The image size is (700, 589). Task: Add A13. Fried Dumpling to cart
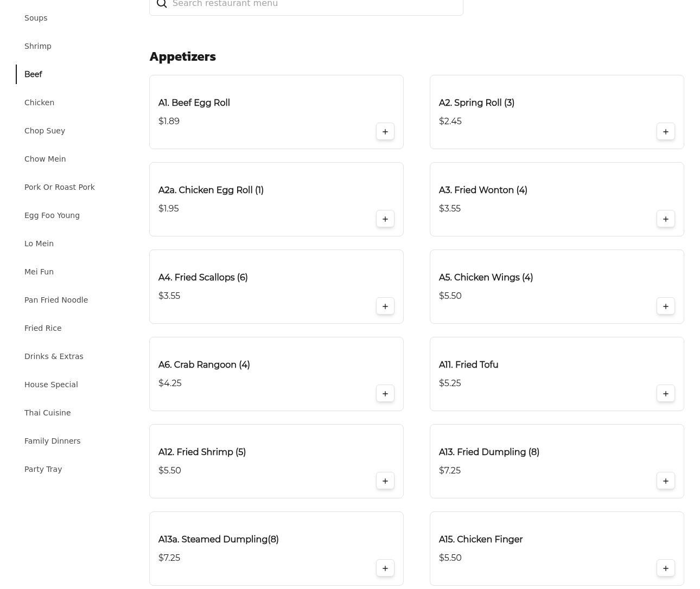(x=666, y=481)
